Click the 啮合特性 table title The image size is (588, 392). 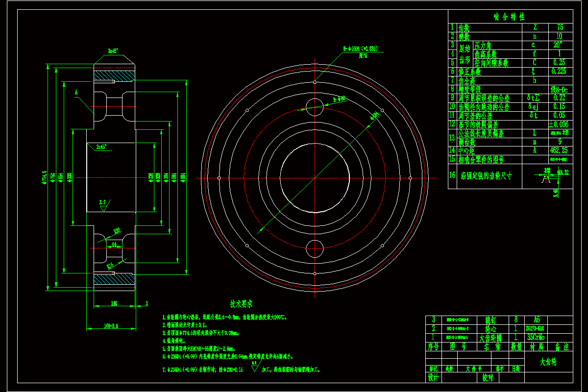click(x=510, y=16)
